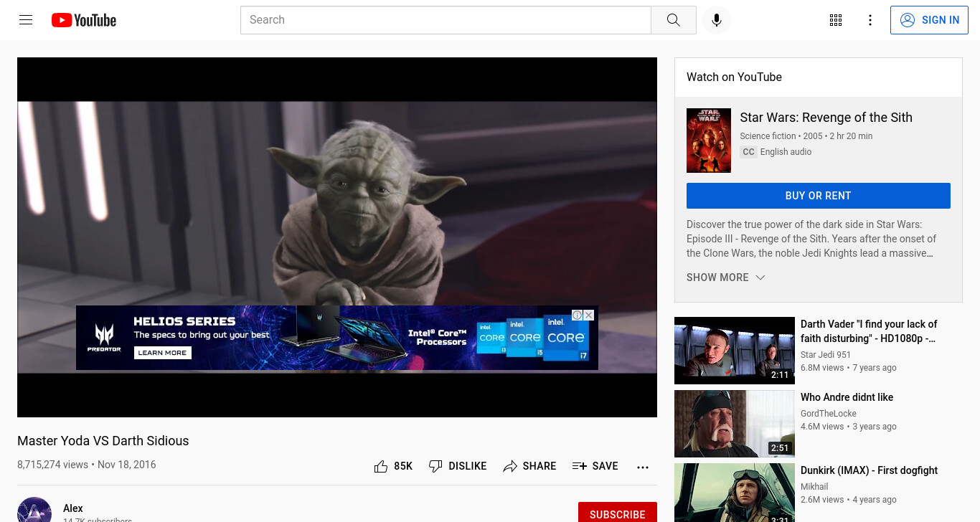
Task: Click the BUY OR RENT button
Action: click(818, 196)
